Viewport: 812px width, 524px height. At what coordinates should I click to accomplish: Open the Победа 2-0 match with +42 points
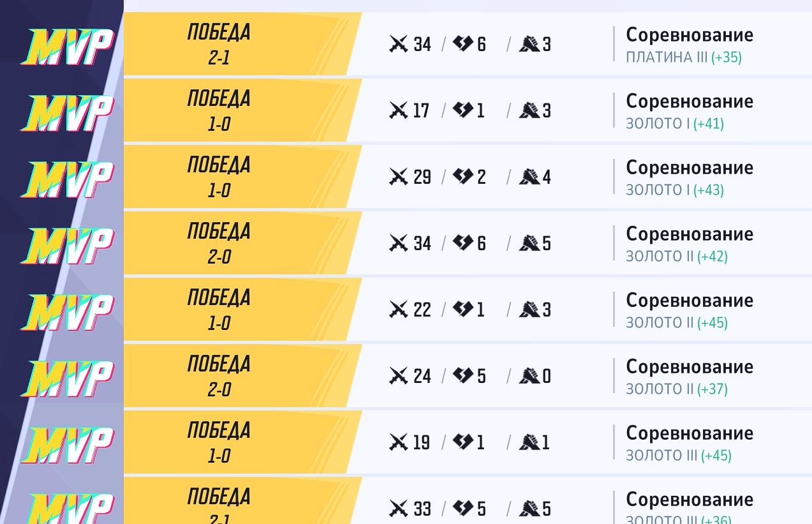point(468,243)
